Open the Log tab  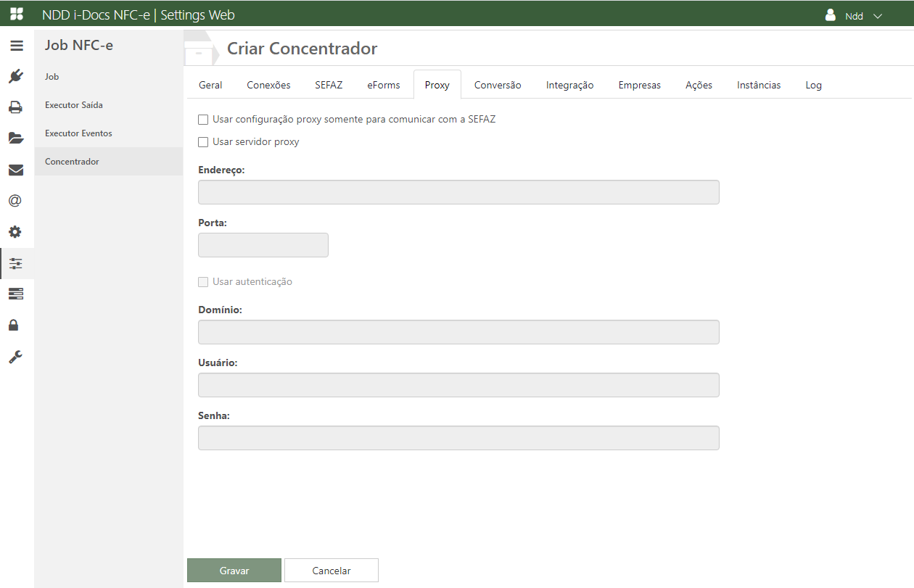[814, 85]
